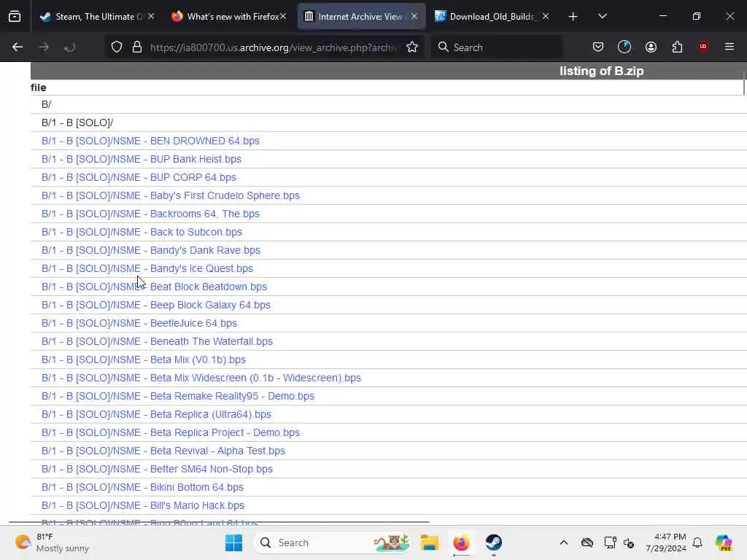Open Bandy's Dank Rave.bps link
This screenshot has width=747, height=560.
pos(151,250)
